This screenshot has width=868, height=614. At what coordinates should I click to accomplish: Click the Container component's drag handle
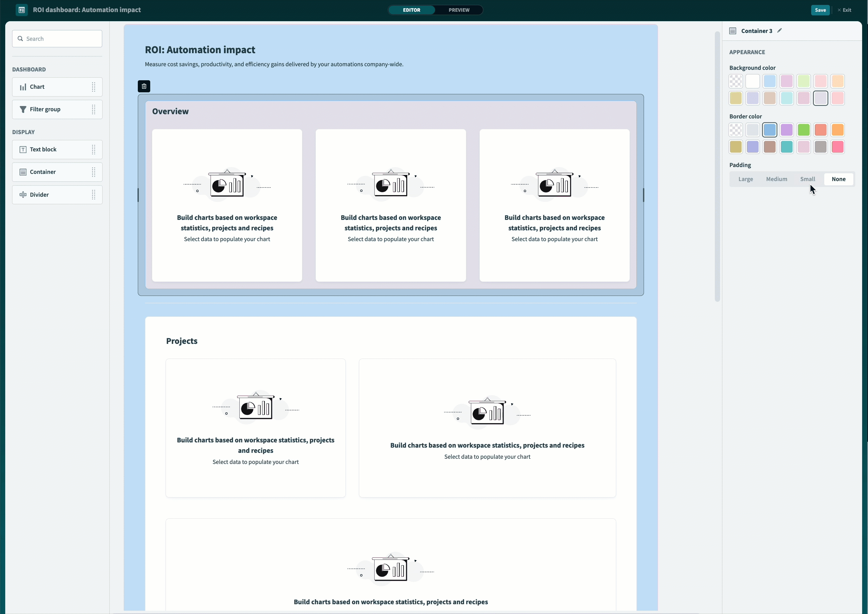point(93,172)
